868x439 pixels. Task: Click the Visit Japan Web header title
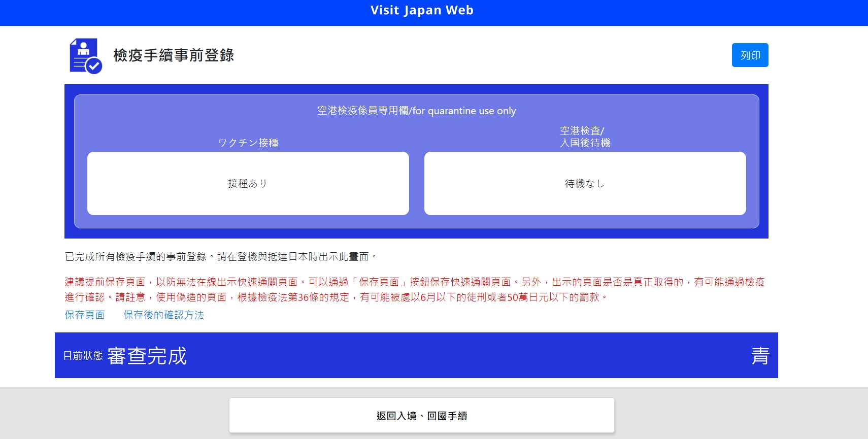(422, 10)
